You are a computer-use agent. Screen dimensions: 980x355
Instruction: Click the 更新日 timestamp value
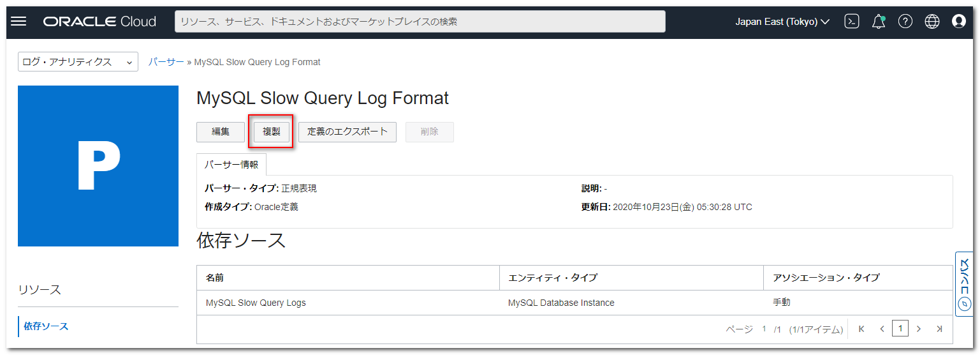(x=682, y=207)
